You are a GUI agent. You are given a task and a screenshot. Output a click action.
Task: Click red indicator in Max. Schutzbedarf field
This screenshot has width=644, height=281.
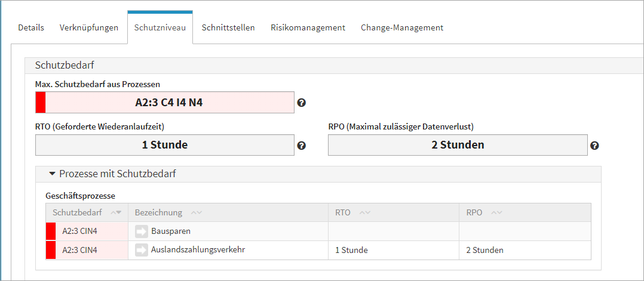click(41, 103)
